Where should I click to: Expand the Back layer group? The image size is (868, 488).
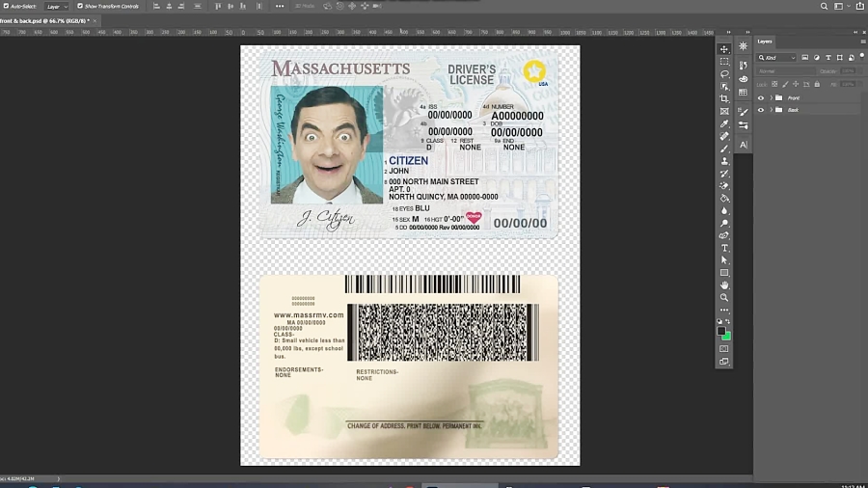click(x=772, y=110)
